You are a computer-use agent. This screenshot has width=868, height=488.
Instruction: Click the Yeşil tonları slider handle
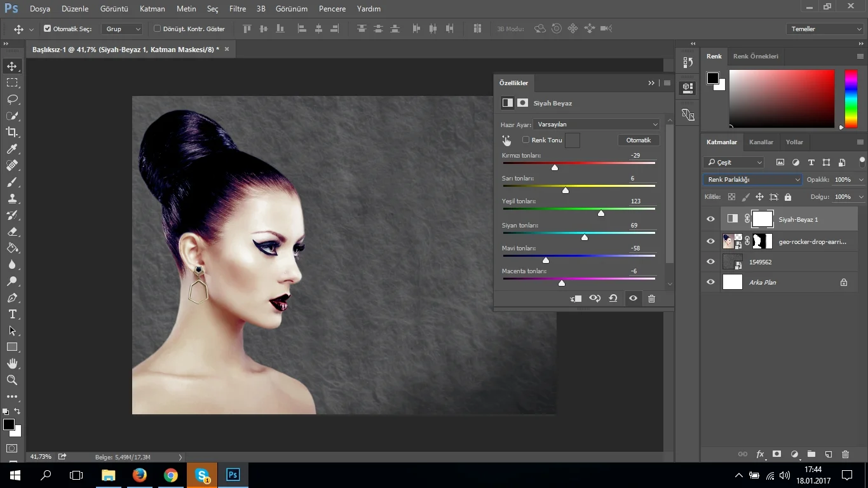point(601,213)
